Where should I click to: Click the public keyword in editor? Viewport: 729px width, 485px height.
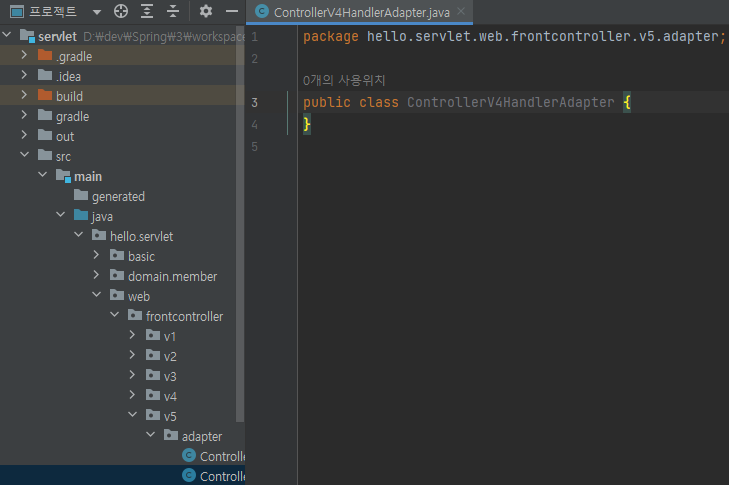(x=327, y=102)
